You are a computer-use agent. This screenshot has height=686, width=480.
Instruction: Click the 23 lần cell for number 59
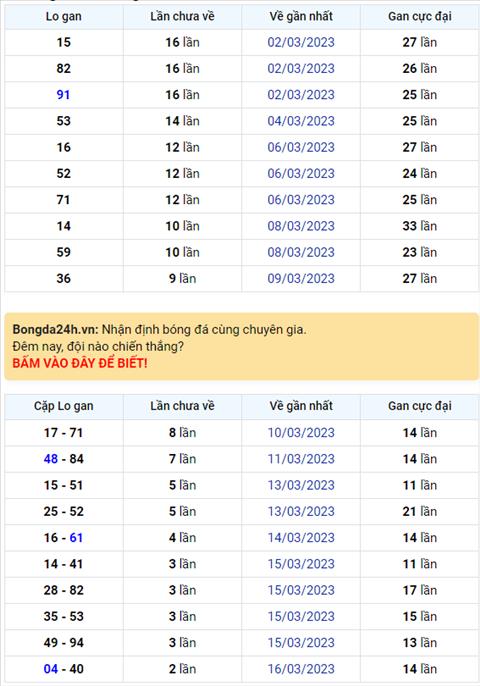(420, 252)
